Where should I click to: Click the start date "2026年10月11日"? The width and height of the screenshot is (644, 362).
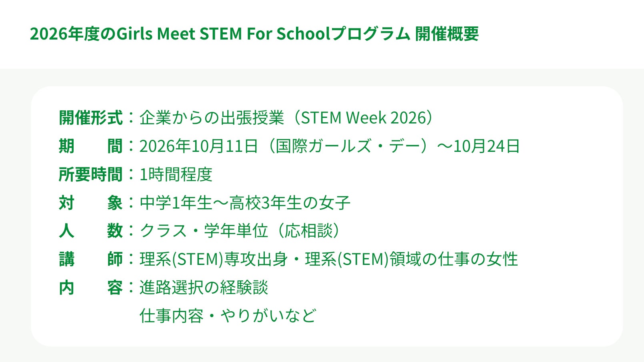pyautogui.click(x=198, y=146)
